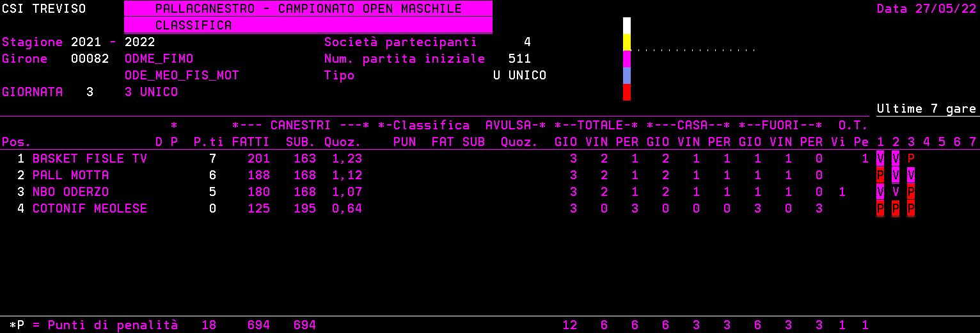Click NBO ODERZO's first game V badge
Image resolution: width=980 pixels, height=333 pixels.
click(880, 192)
